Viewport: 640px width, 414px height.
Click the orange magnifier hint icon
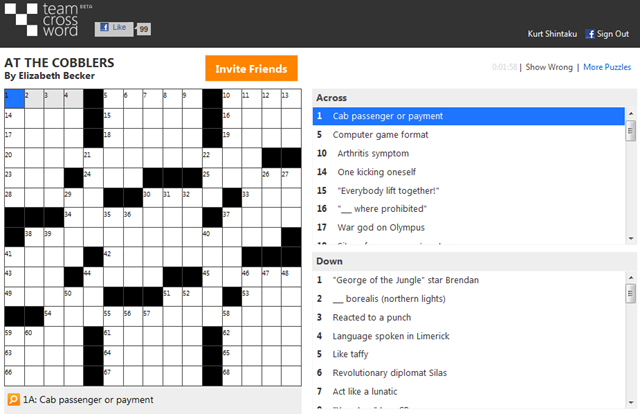click(13, 400)
